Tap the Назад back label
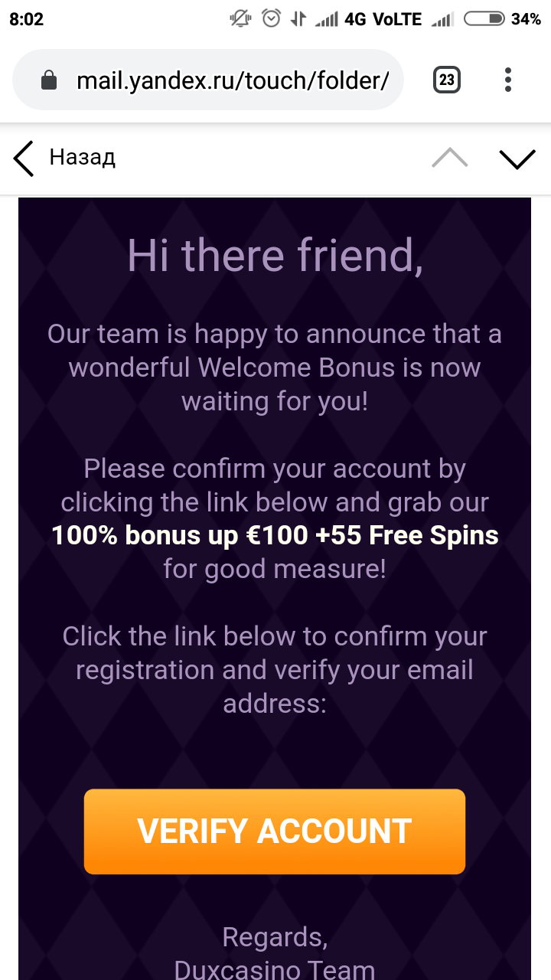The image size is (551, 980). (x=82, y=158)
